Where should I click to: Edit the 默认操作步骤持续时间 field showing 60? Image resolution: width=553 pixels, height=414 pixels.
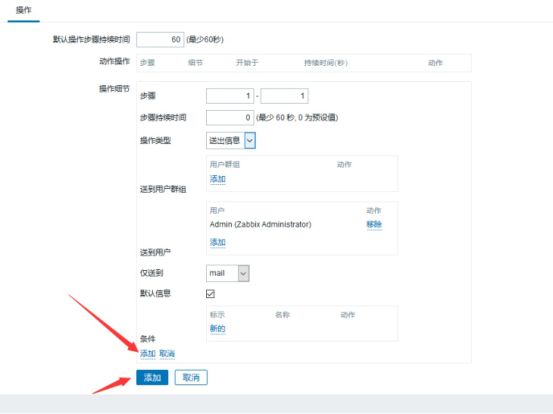click(160, 39)
